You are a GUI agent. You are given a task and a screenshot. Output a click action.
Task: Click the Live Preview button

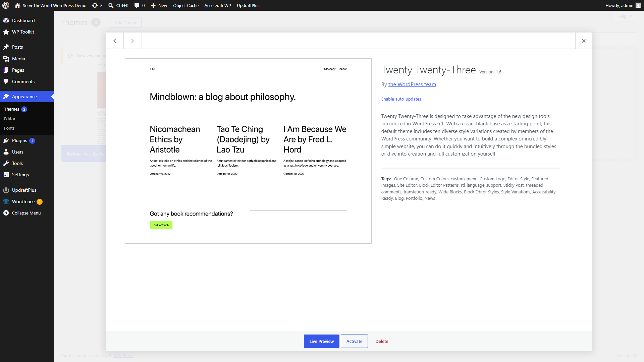tap(322, 341)
